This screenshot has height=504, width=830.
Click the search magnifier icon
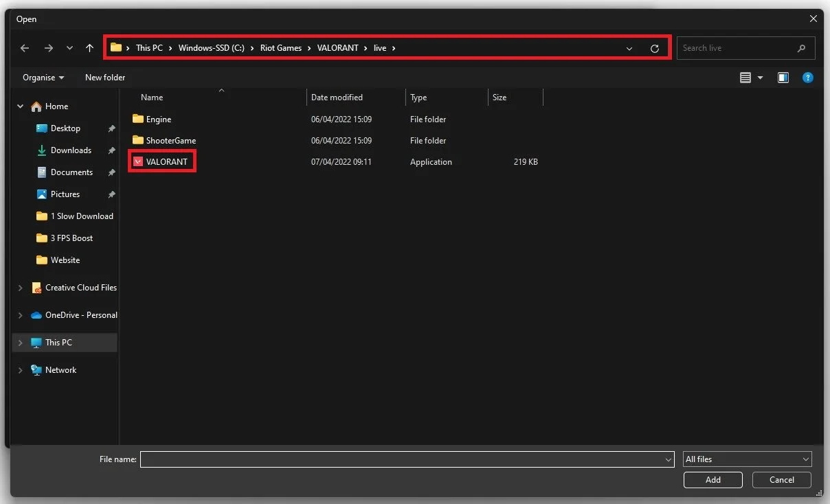click(x=801, y=48)
